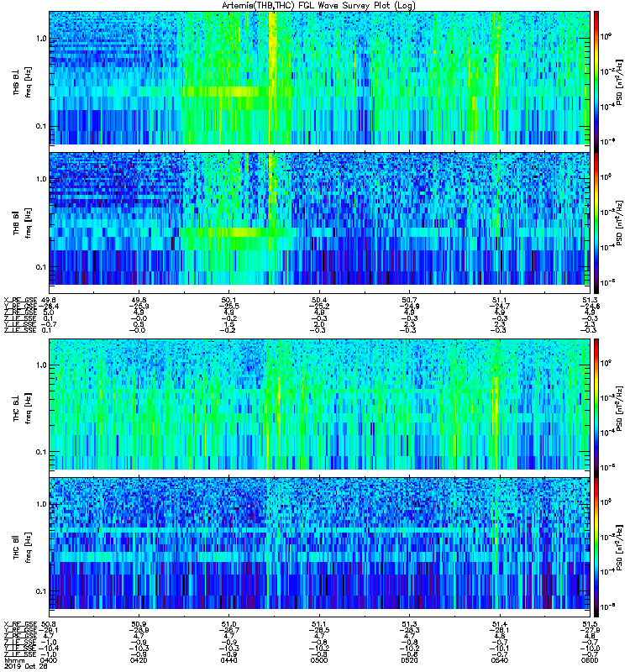Select the THB B-parallel spectrogram panel

(319, 218)
